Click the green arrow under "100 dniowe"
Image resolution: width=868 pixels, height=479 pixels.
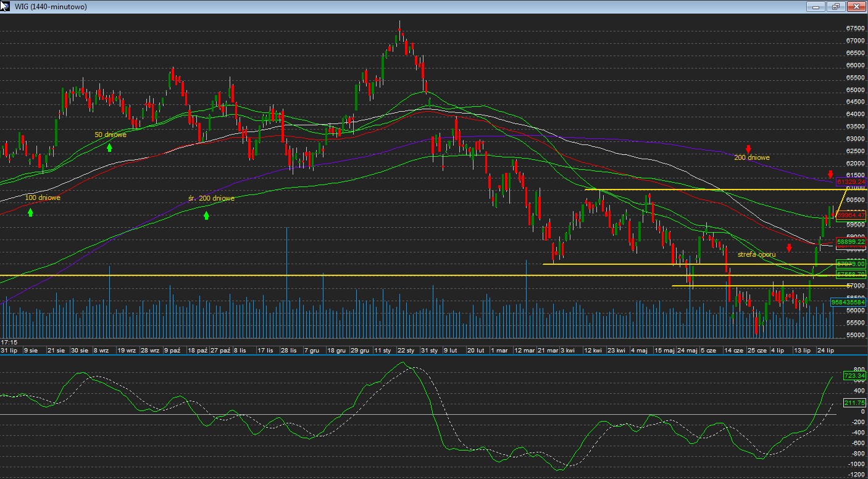[30, 212]
